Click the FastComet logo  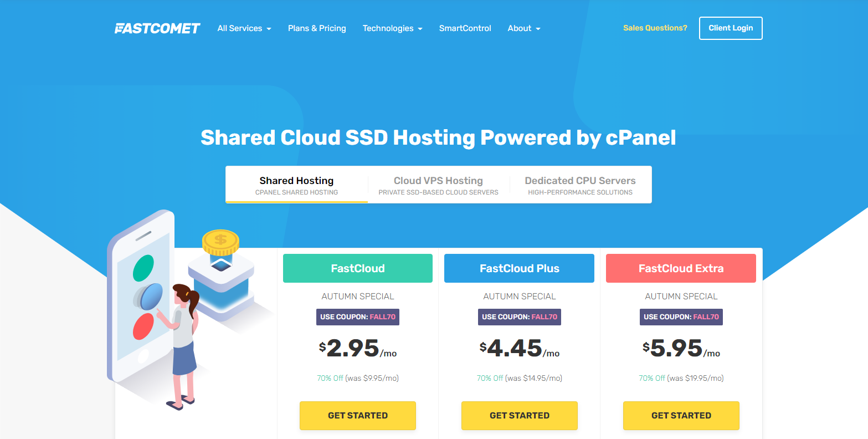[157, 28]
